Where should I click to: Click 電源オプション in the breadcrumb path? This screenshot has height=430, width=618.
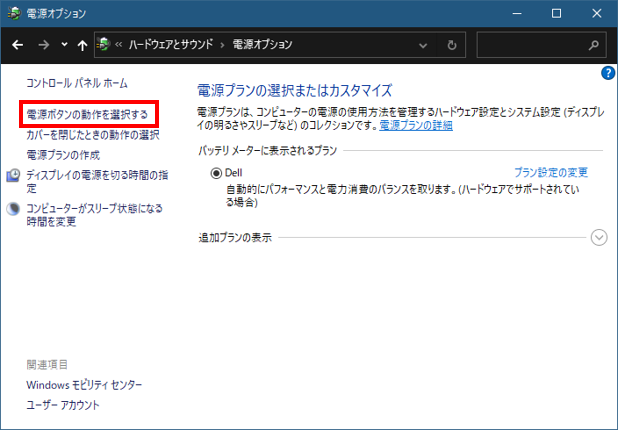coord(262,44)
